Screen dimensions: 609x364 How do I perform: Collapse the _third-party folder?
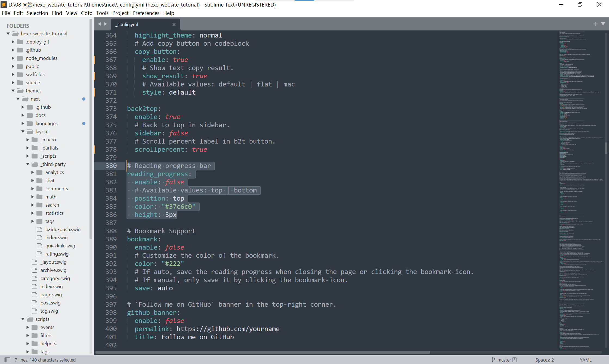click(x=28, y=164)
